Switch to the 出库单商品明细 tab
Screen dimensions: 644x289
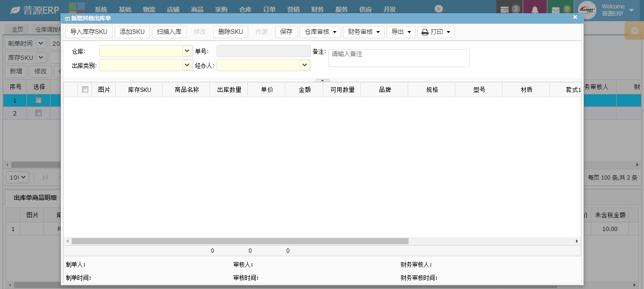(35, 198)
